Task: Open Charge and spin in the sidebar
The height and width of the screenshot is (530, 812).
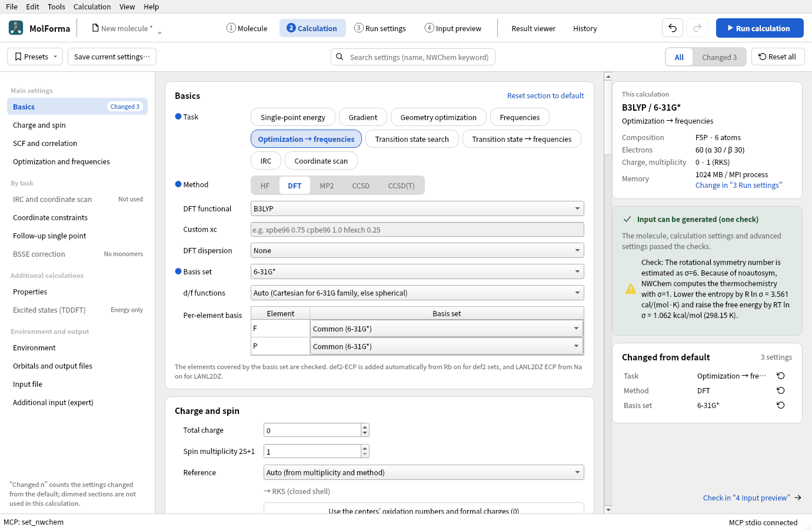Action: coord(77,125)
